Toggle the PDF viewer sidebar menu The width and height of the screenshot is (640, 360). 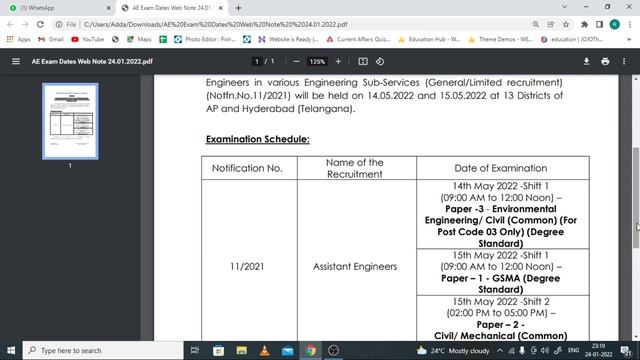coord(16,61)
